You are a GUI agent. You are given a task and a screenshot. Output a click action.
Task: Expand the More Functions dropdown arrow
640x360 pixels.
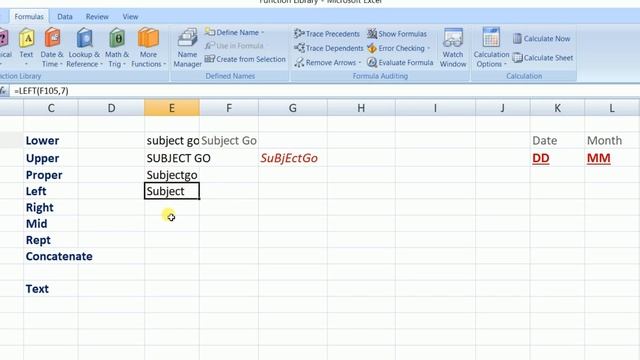[164, 64]
